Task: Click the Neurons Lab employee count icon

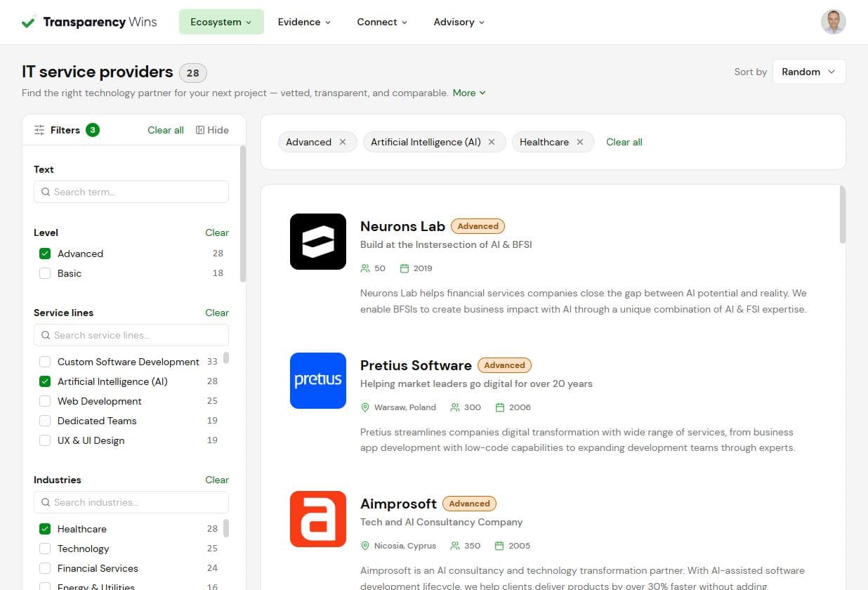Action: tap(365, 268)
